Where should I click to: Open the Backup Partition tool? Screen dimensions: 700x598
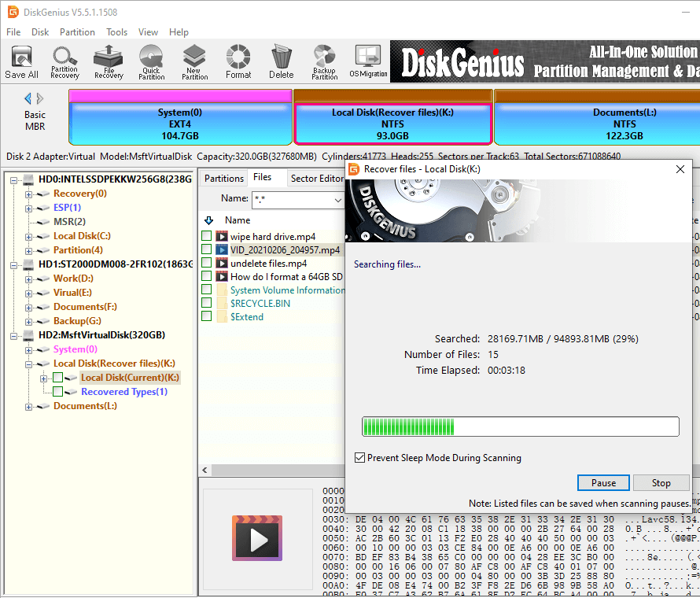tap(324, 62)
